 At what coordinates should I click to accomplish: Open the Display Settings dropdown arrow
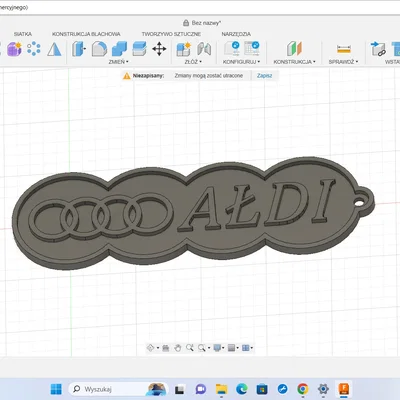click(223, 348)
